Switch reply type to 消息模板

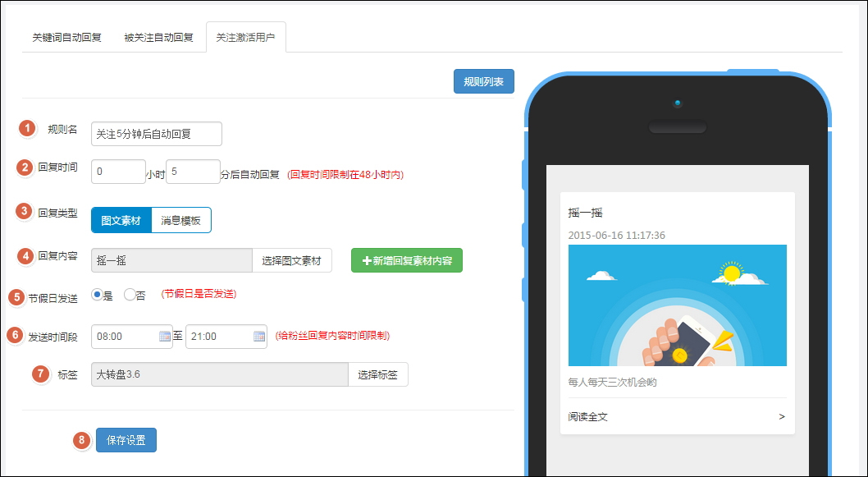[x=180, y=220]
